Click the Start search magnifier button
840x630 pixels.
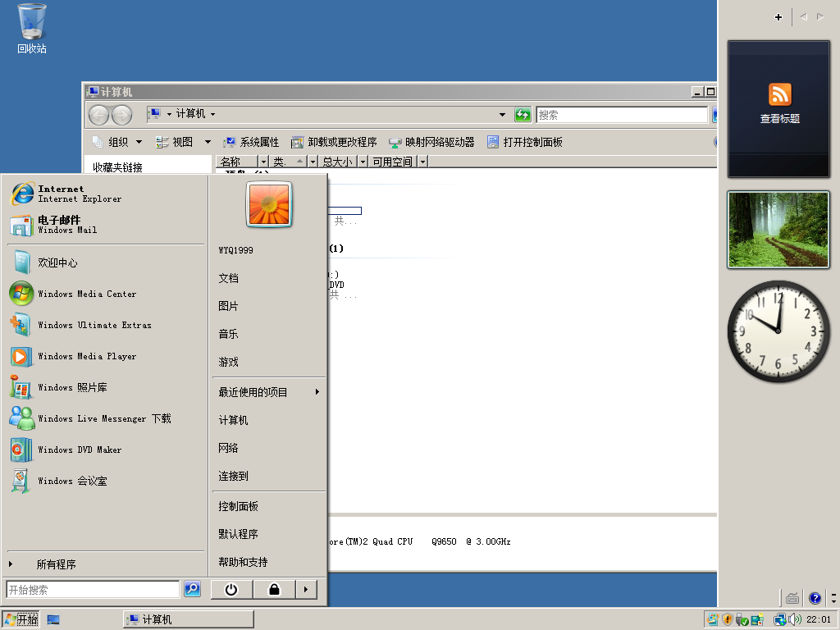tap(192, 589)
